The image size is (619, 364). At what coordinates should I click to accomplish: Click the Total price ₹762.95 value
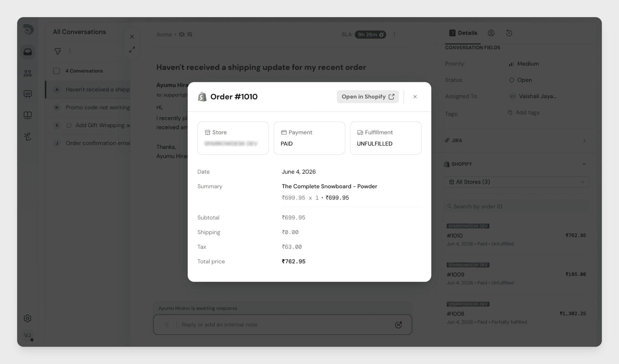[x=293, y=262]
